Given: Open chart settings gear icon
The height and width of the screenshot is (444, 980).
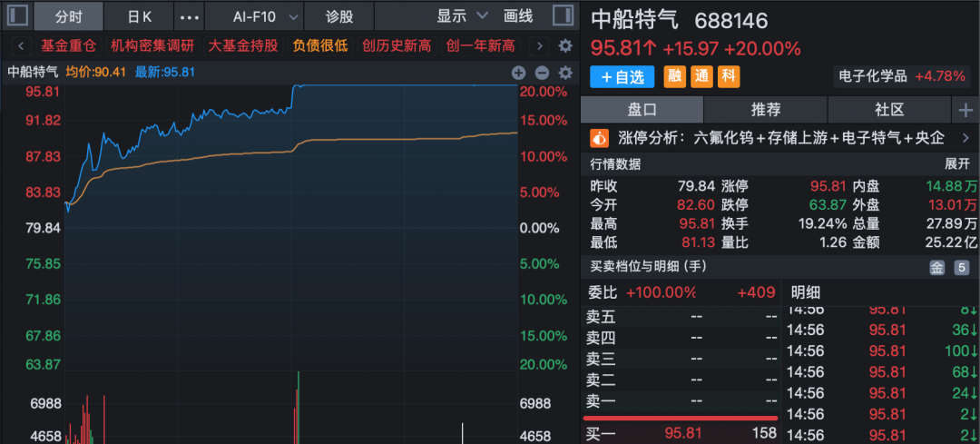Looking at the screenshot, I should 565,73.
